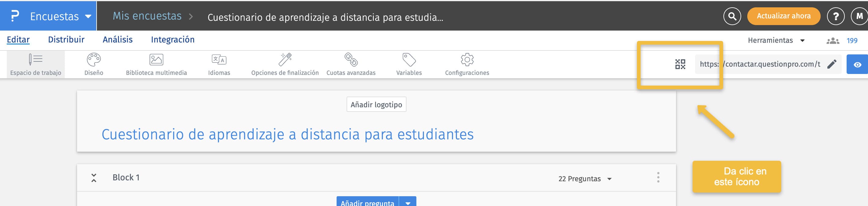Open the Configuraciones gear tool
Screen dimensions: 868x206
pos(467,64)
